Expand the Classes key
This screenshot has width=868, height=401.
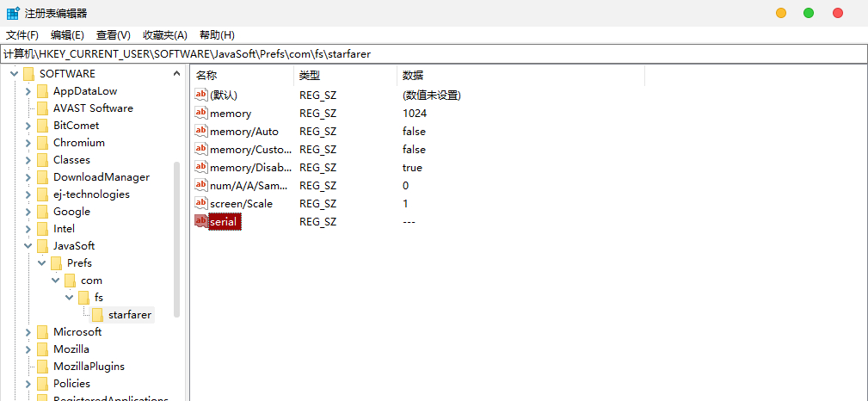28,160
